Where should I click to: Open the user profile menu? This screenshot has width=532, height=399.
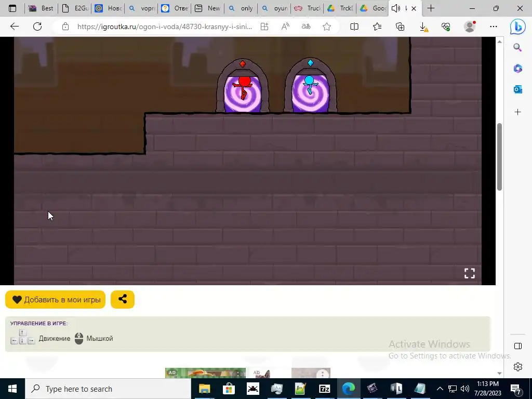coord(470,26)
